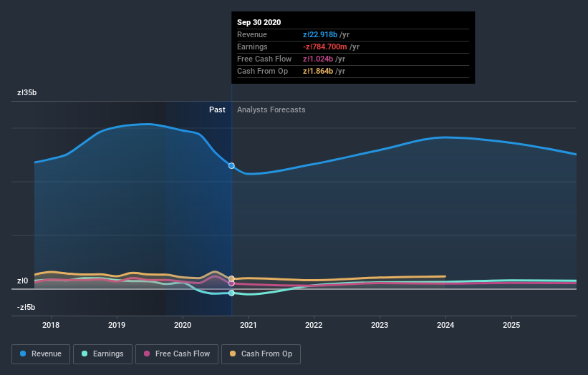Click the pink Free Cash Flow data point marker
The width and height of the screenshot is (588, 375).
231,283
